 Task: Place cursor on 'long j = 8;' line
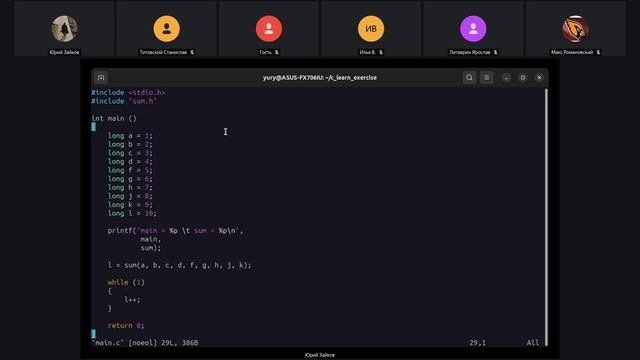point(130,196)
